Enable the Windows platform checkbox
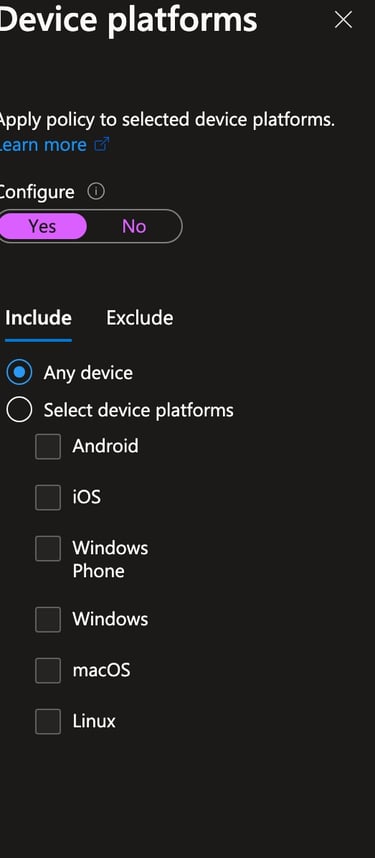This screenshot has width=375, height=858. 48,619
